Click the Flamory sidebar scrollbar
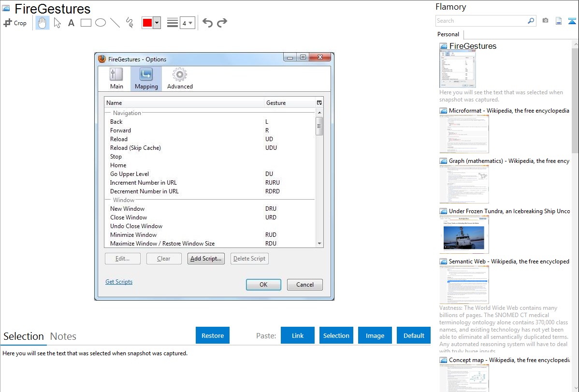579x392 pixels. pos(575,100)
